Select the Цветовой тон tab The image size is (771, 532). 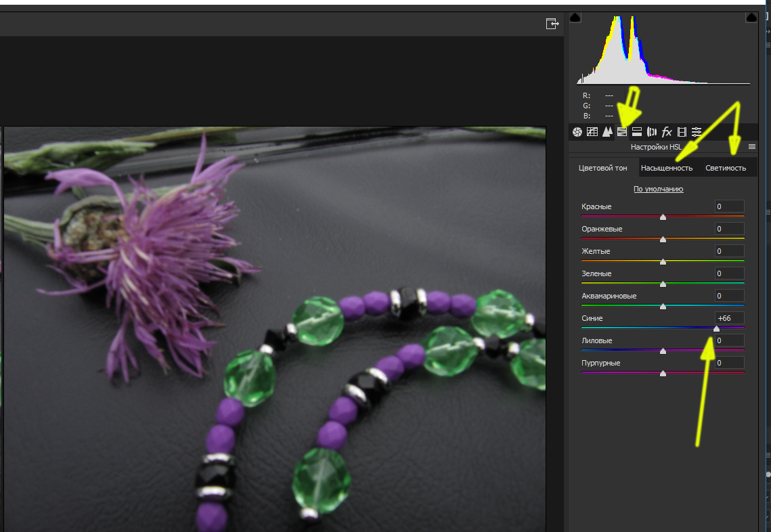pyautogui.click(x=603, y=168)
